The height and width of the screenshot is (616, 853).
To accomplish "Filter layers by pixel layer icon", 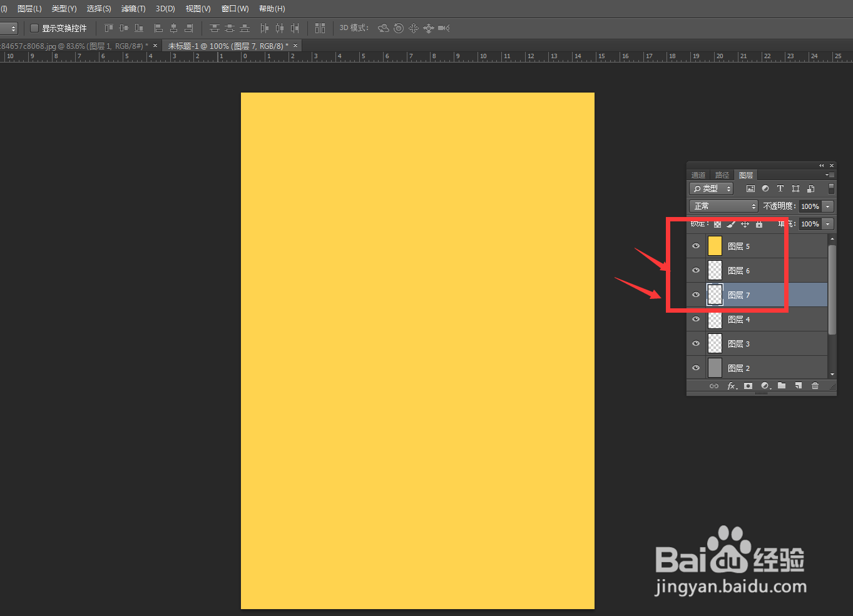I will point(750,188).
